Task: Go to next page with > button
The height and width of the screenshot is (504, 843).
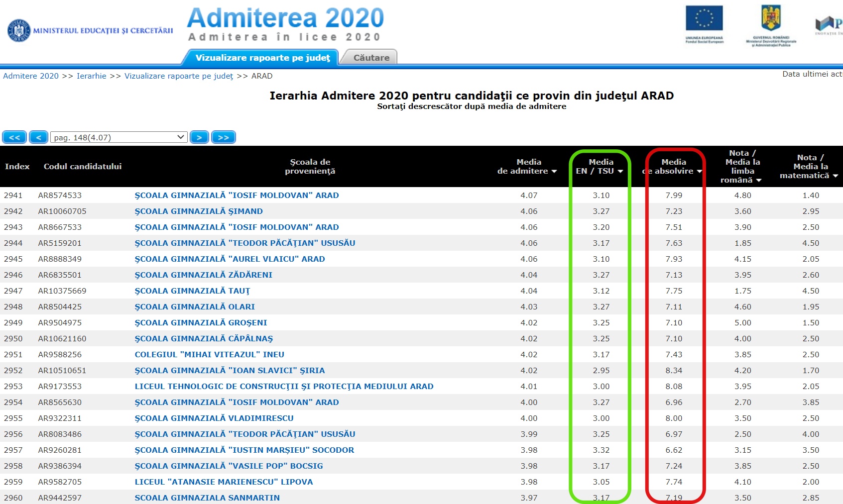Action: 199,137
